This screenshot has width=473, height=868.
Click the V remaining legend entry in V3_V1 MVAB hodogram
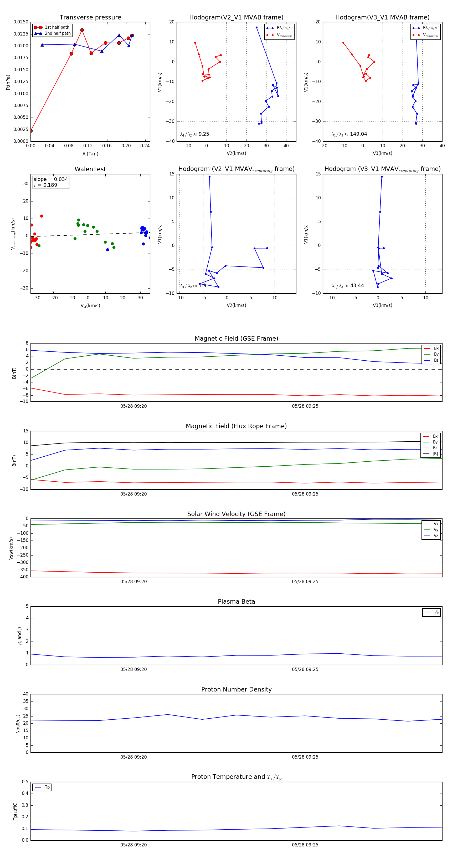coord(425,35)
